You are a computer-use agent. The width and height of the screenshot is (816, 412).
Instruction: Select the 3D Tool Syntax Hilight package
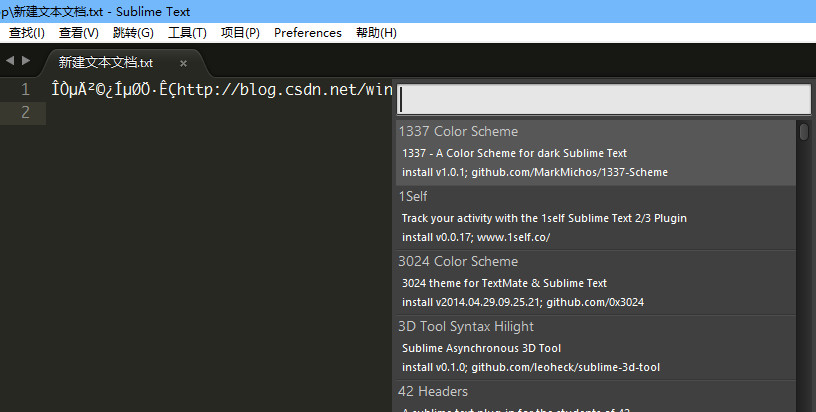[x=596, y=347]
